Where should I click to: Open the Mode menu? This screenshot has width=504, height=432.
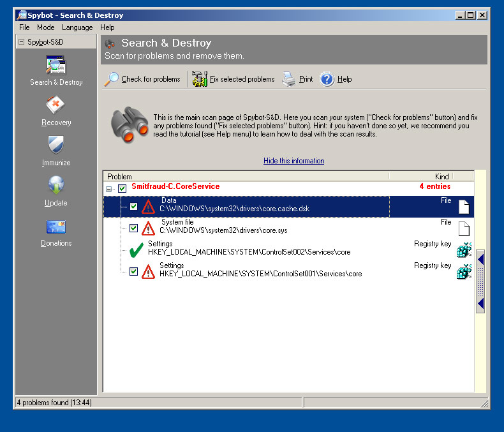click(46, 27)
